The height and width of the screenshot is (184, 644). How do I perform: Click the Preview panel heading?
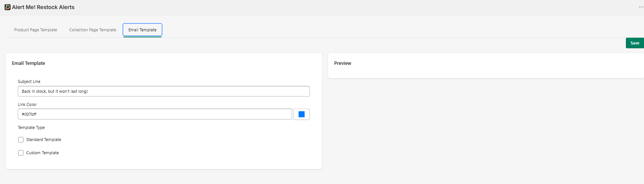342,63
